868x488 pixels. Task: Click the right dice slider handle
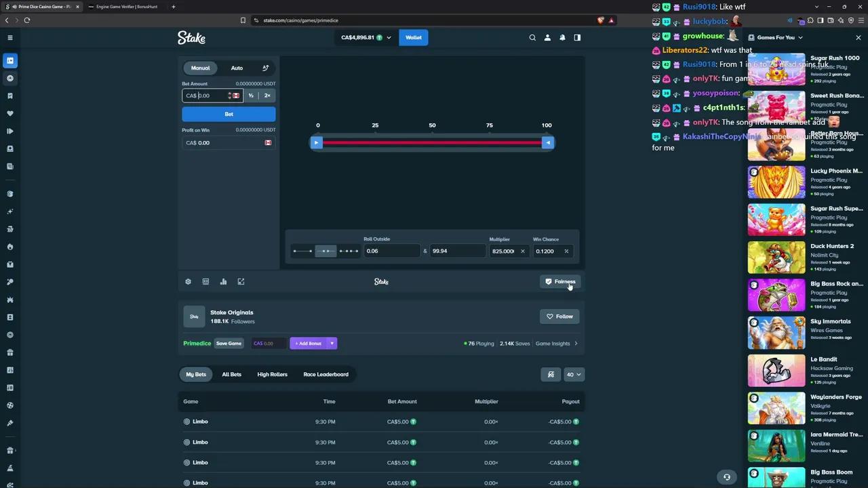(x=547, y=142)
